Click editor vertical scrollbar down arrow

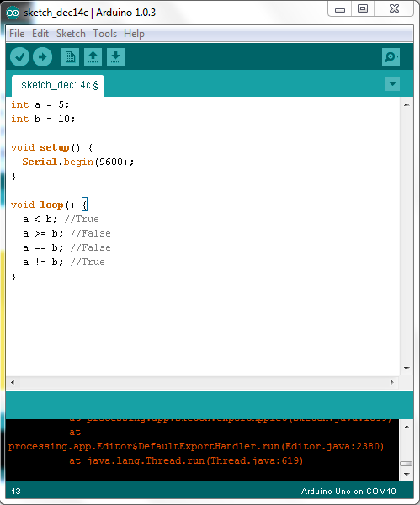point(407,368)
